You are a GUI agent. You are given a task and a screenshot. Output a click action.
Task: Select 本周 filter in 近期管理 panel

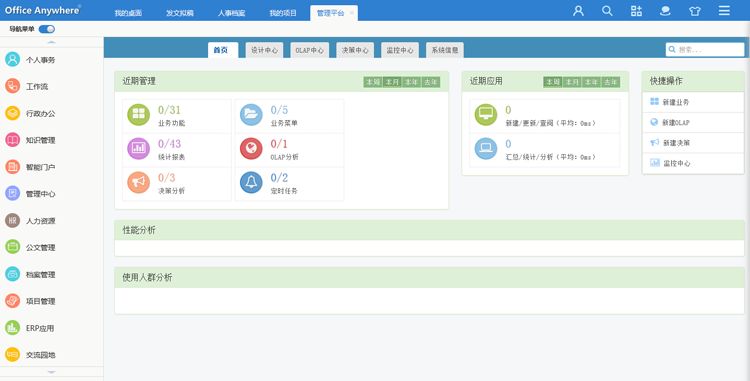coord(373,82)
